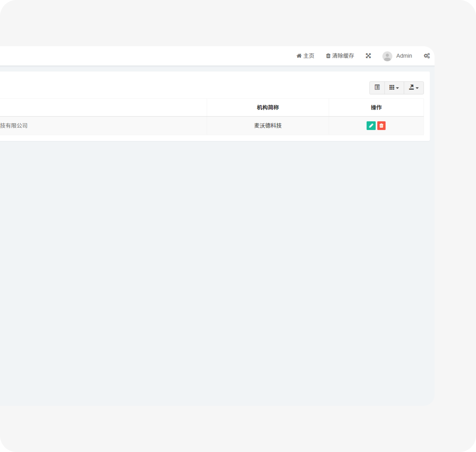Expand the columns dropdown caret

[x=397, y=88]
